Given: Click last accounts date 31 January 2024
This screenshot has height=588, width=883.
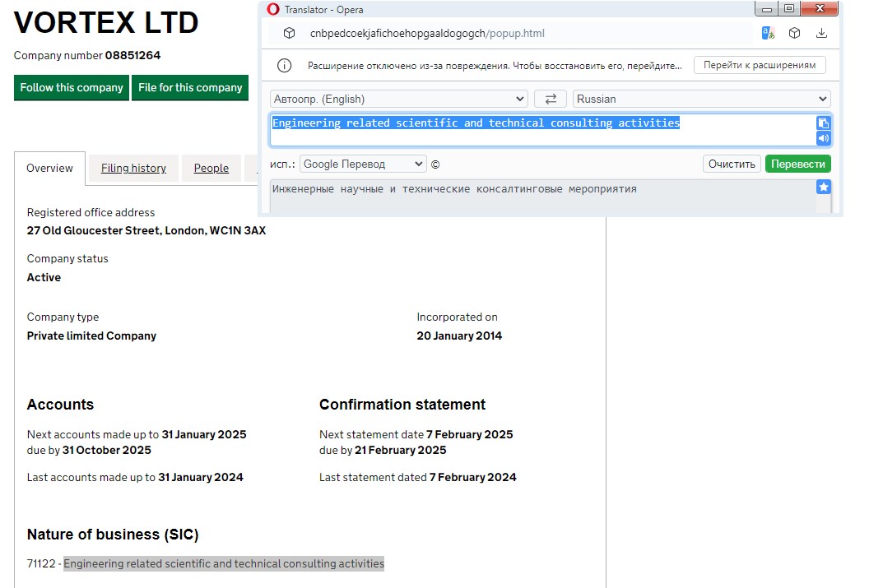Looking at the screenshot, I should click(201, 477).
